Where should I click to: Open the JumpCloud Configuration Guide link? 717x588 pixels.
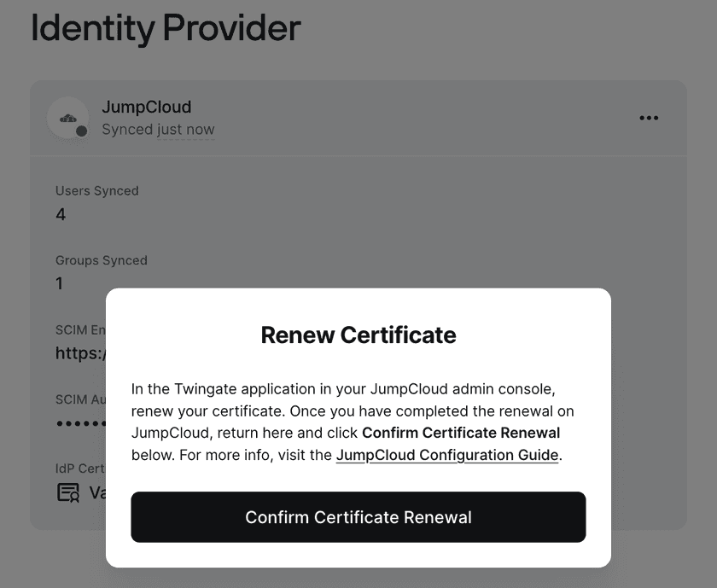click(x=447, y=455)
